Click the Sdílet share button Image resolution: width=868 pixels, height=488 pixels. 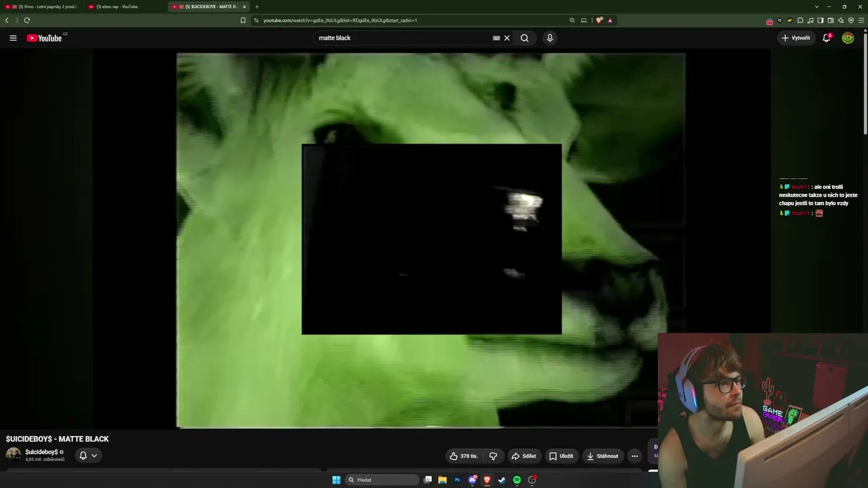[524, 456]
